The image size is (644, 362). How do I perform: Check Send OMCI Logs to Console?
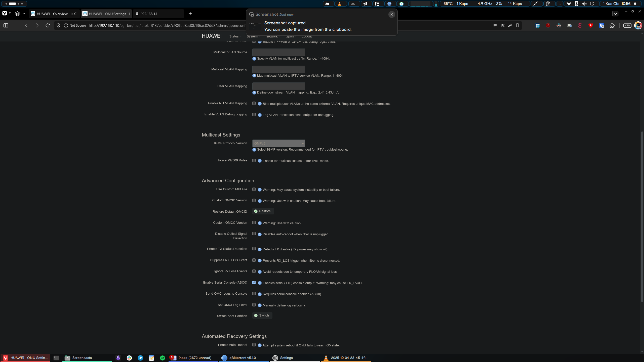coord(254,294)
